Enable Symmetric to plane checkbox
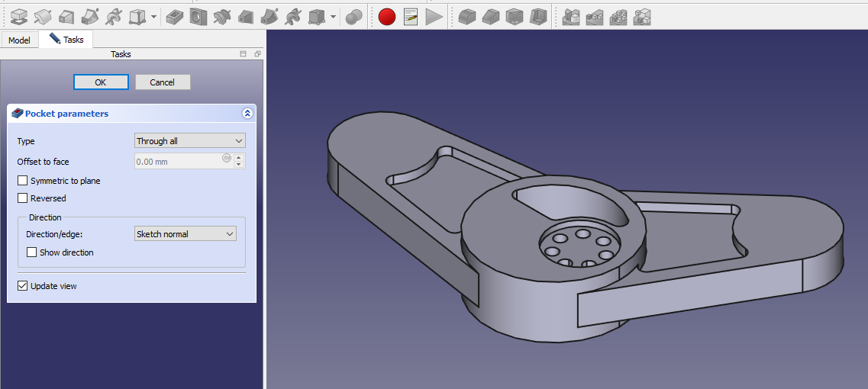This screenshot has height=389, width=868. (x=23, y=181)
